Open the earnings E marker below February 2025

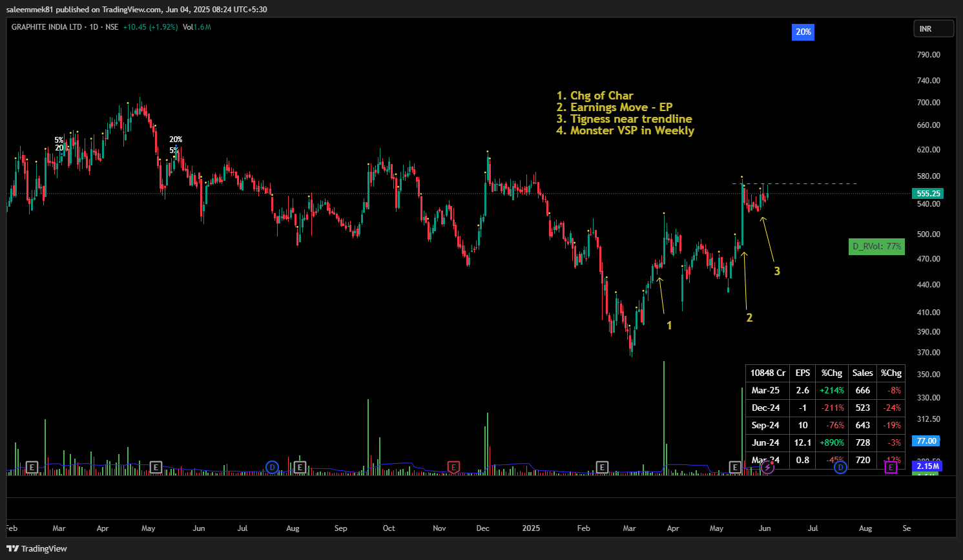pos(602,467)
